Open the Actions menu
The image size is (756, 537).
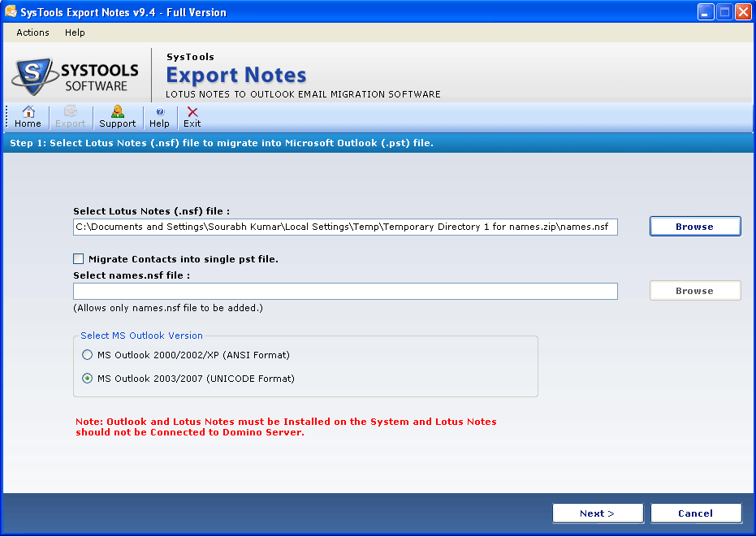click(x=32, y=32)
